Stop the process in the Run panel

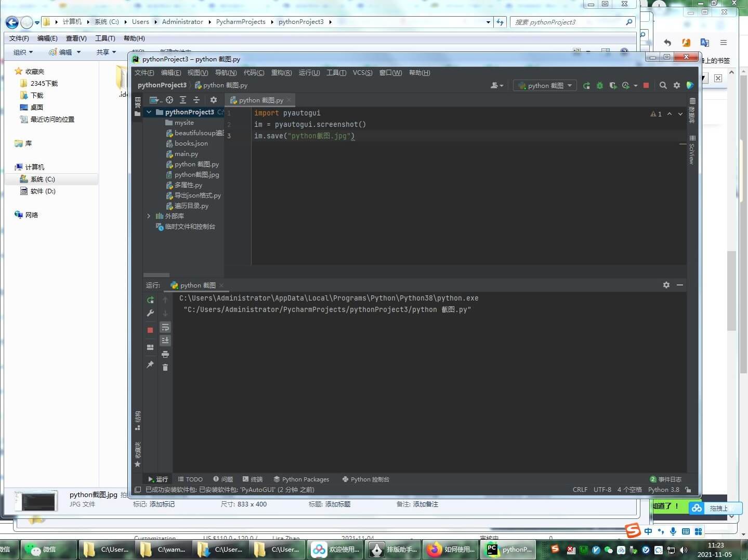pyautogui.click(x=150, y=330)
